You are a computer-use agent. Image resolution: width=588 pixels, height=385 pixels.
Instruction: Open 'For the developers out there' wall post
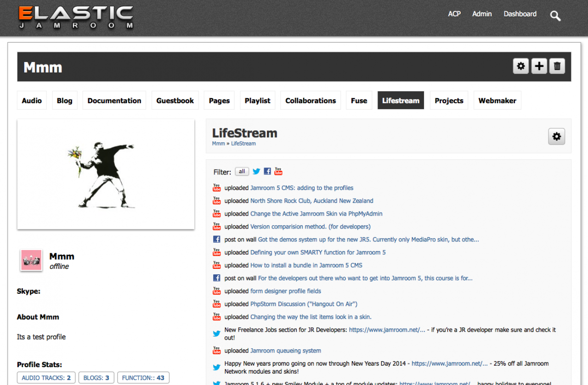click(365, 278)
